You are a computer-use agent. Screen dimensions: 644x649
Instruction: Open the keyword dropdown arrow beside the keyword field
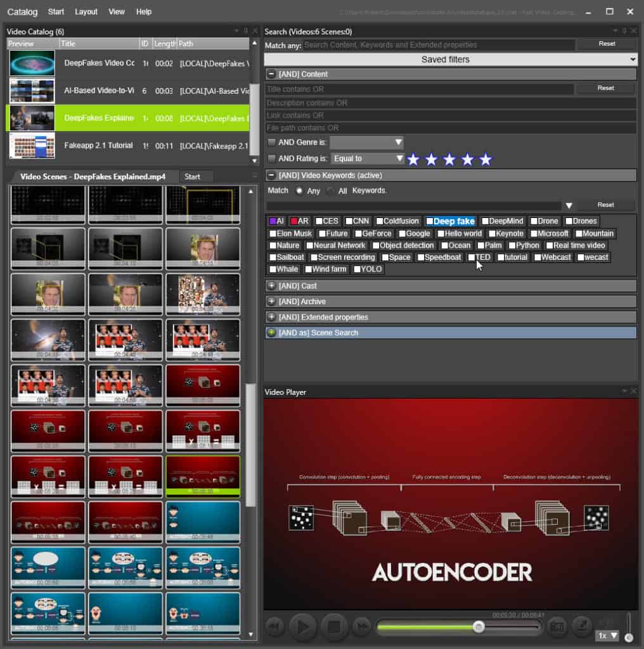(x=569, y=205)
